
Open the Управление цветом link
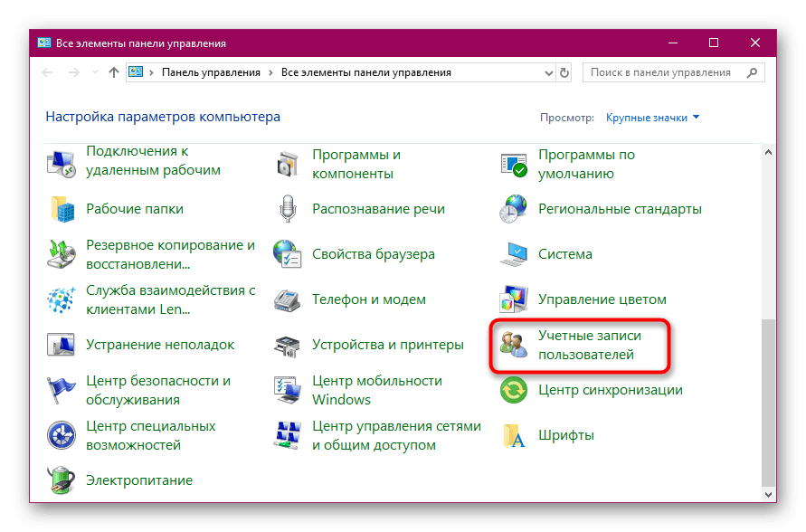click(602, 299)
